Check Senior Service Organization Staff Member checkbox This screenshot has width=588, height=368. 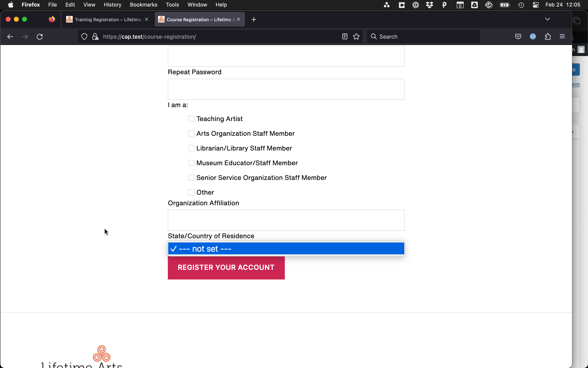[191, 178]
